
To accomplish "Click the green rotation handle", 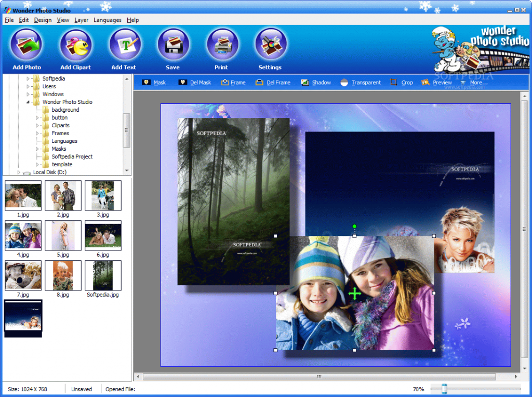I will (x=354, y=227).
